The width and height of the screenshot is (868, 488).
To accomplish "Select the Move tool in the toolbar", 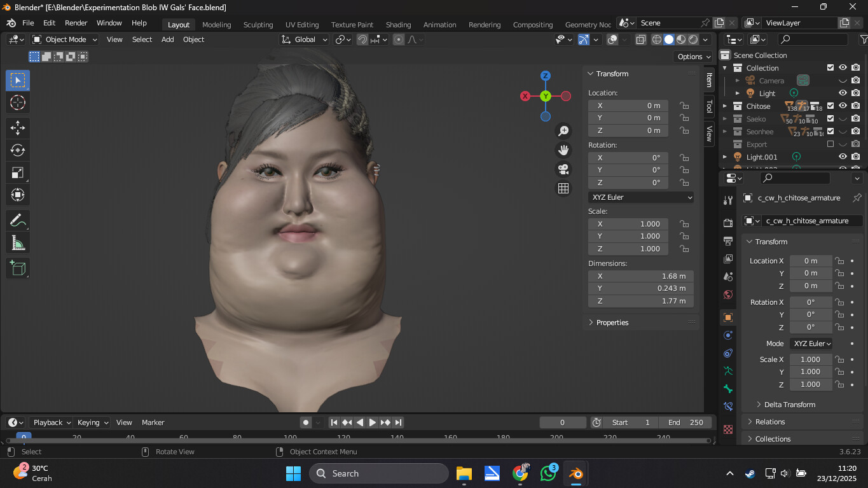I will (x=18, y=127).
